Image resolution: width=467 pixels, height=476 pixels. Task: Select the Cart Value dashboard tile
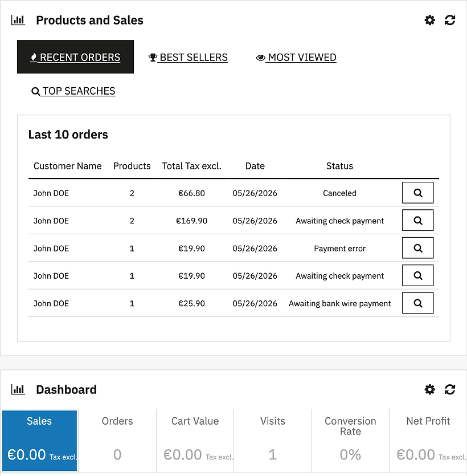pos(195,441)
